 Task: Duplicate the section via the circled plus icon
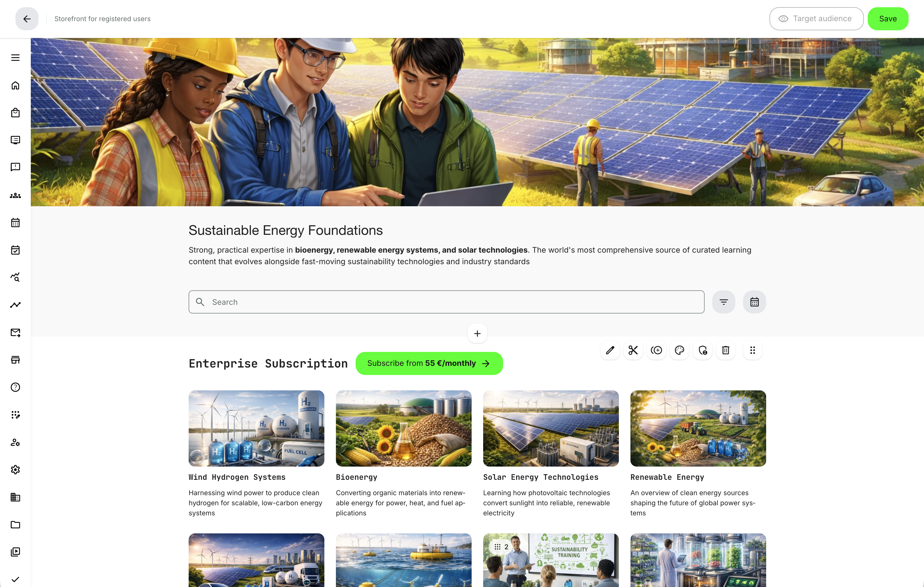click(656, 350)
